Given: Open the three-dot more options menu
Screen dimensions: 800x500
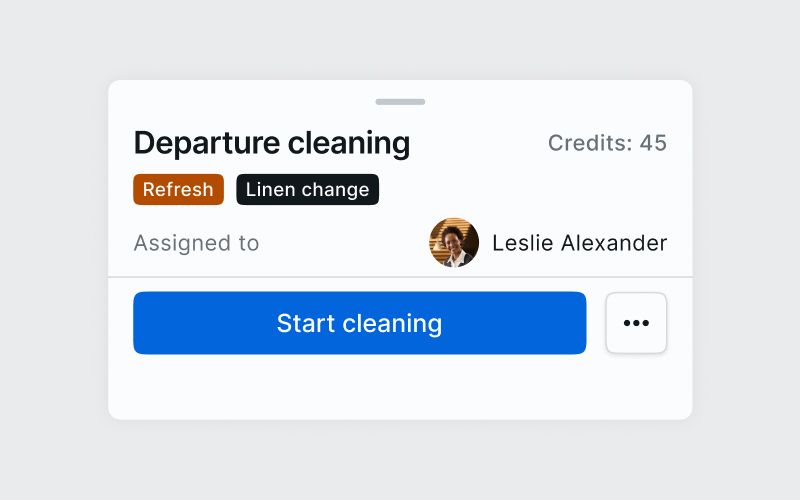Looking at the screenshot, I should 636,323.
